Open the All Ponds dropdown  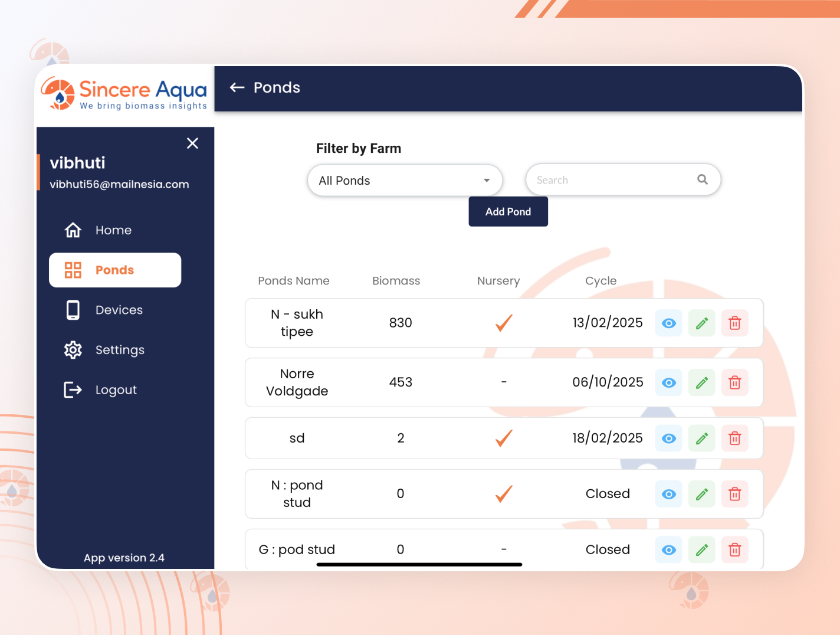[x=404, y=180]
